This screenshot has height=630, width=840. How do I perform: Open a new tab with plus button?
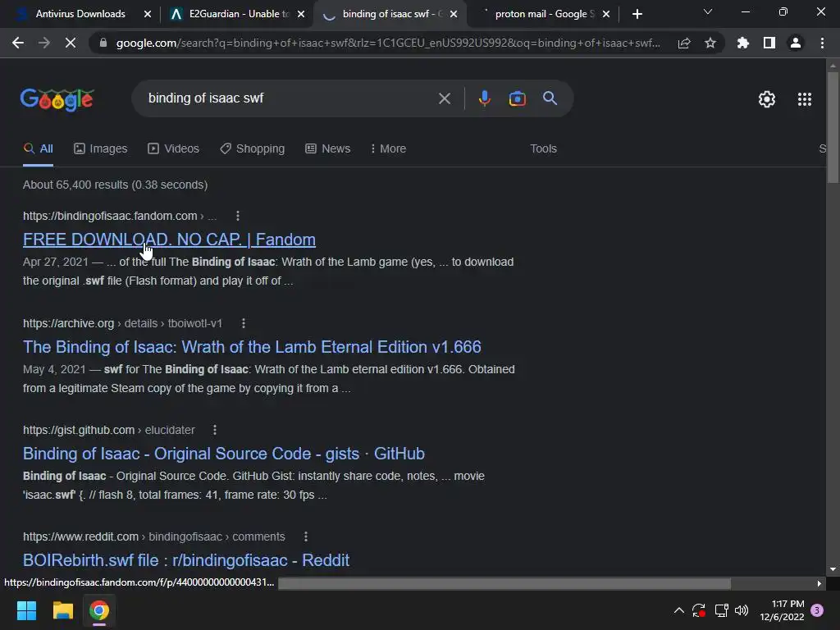click(637, 14)
